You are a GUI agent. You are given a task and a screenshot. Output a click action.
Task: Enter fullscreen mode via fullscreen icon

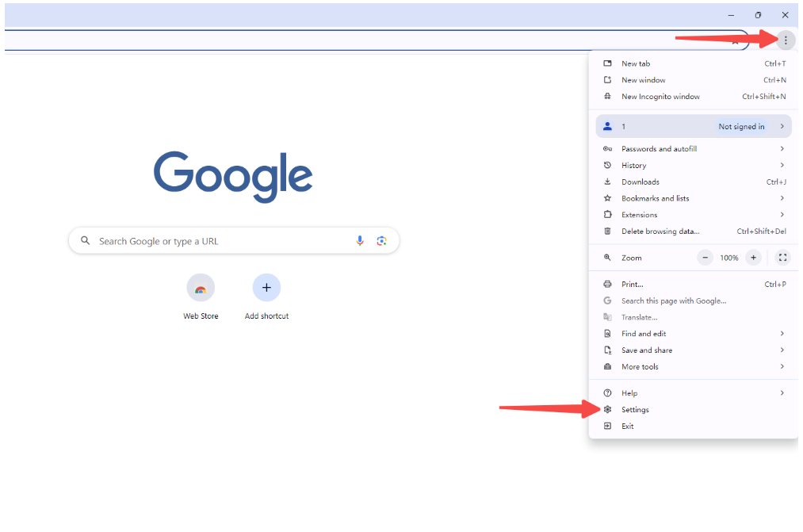(x=782, y=258)
